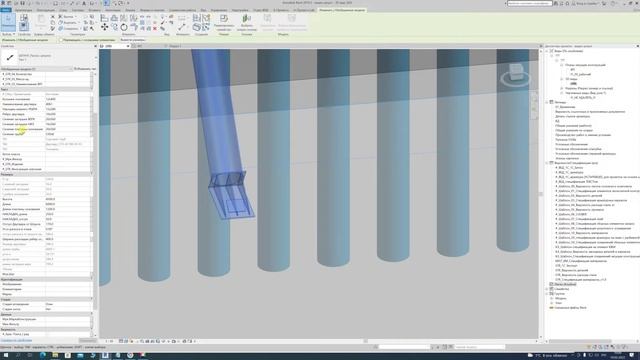
Task: Open the Paste clipboard tool
Action: [41, 21]
